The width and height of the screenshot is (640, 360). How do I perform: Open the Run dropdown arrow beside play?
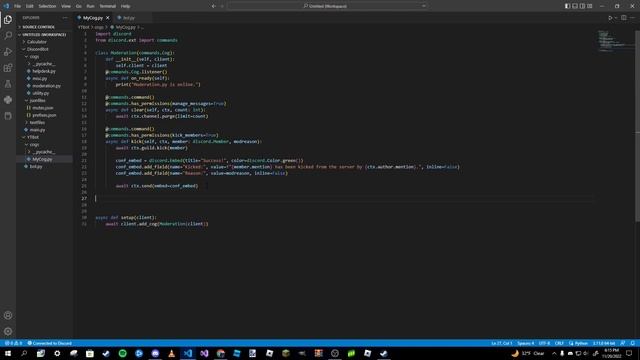pyautogui.click(x=616, y=18)
